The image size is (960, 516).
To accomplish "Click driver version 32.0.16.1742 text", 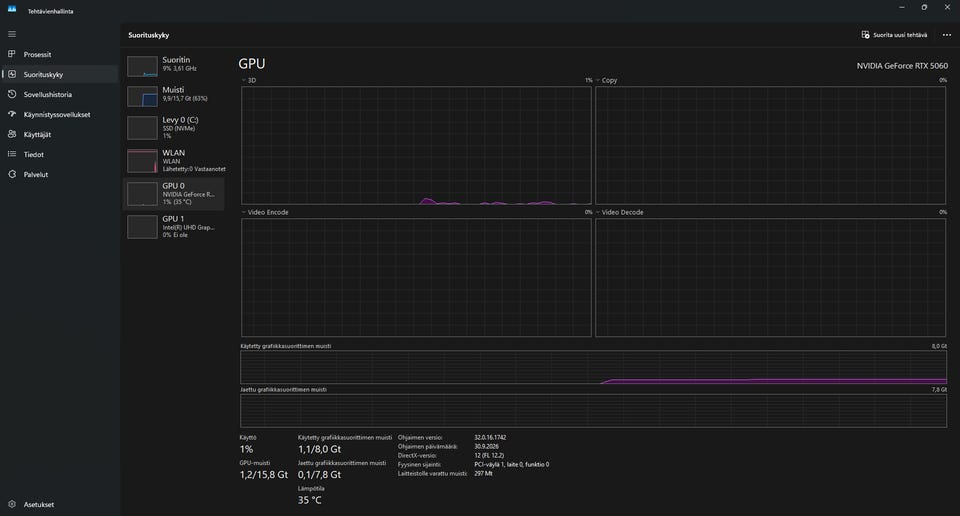I will pos(490,438).
